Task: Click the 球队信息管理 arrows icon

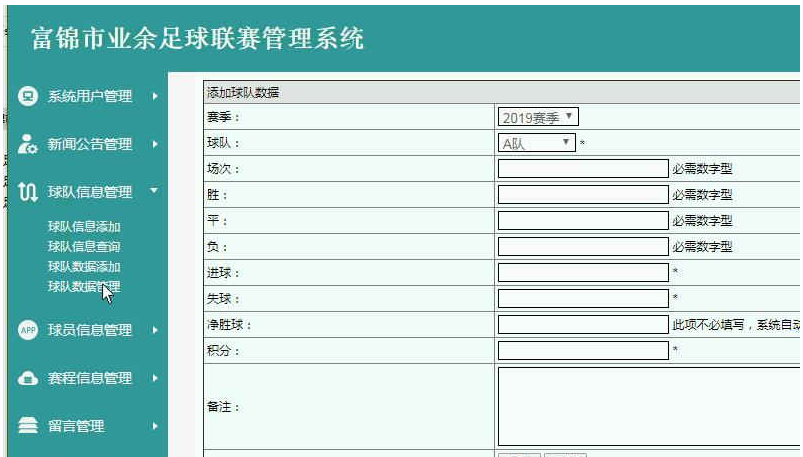Action: tap(28, 192)
